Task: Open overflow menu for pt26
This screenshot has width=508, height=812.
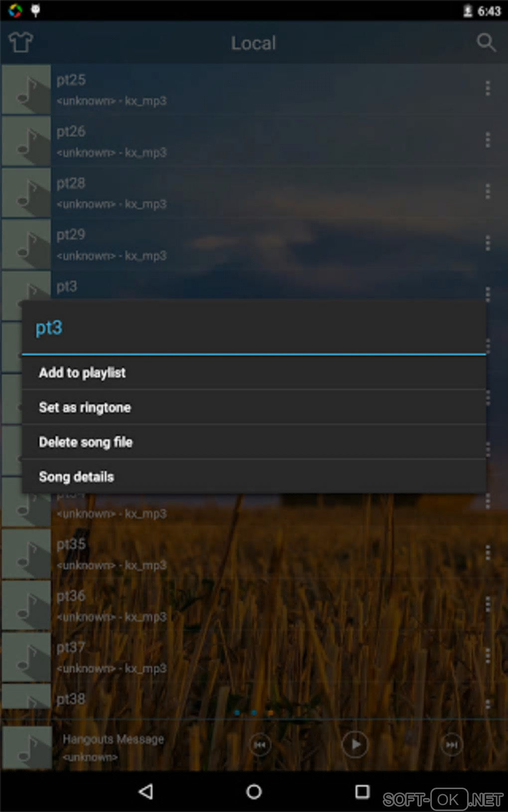Action: (x=488, y=140)
